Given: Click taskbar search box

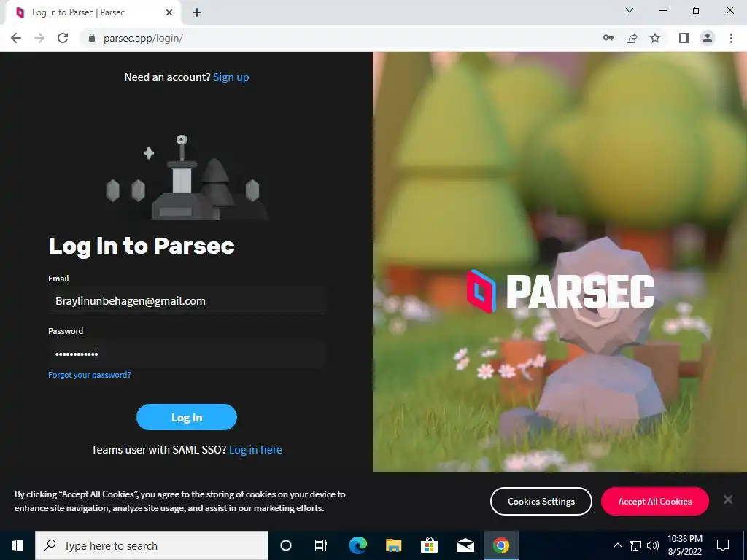Looking at the screenshot, I should (x=152, y=545).
